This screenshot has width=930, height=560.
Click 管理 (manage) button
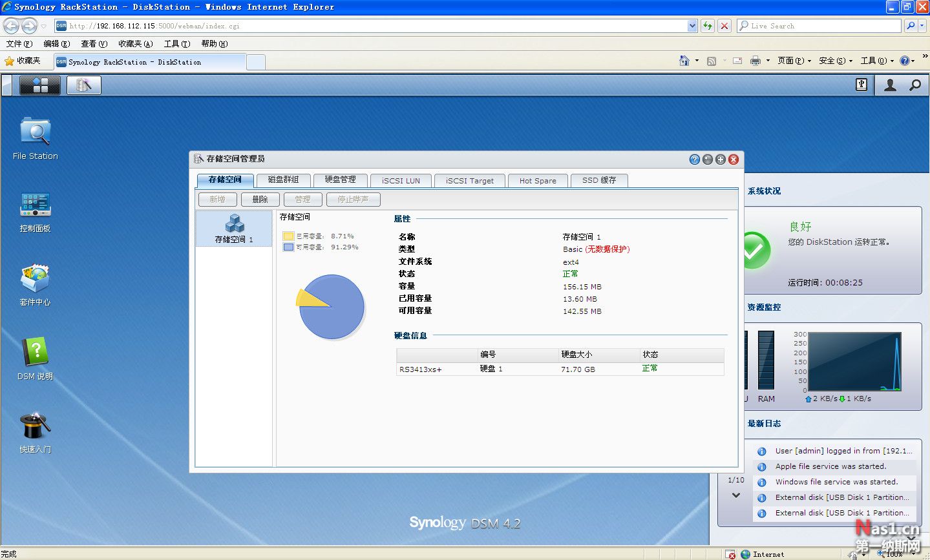pos(302,200)
